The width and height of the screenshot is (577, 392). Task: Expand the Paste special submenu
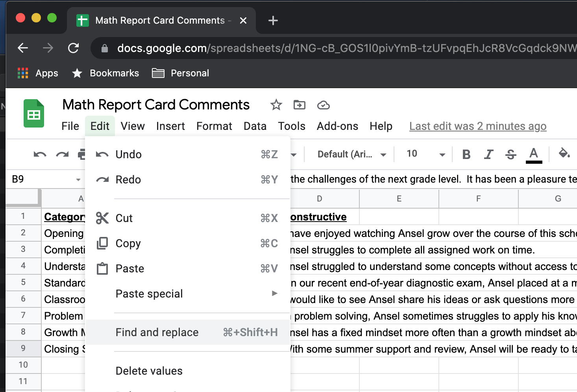(188, 294)
